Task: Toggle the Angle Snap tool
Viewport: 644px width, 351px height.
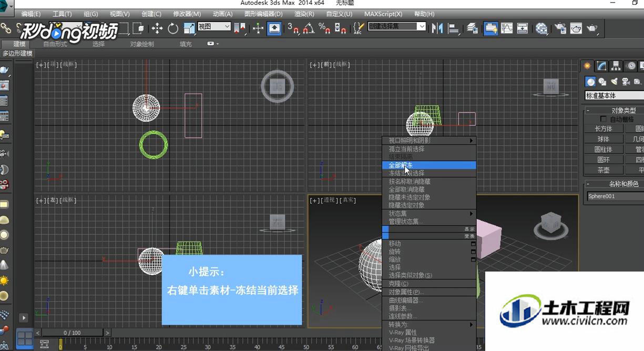Action: pos(309,28)
